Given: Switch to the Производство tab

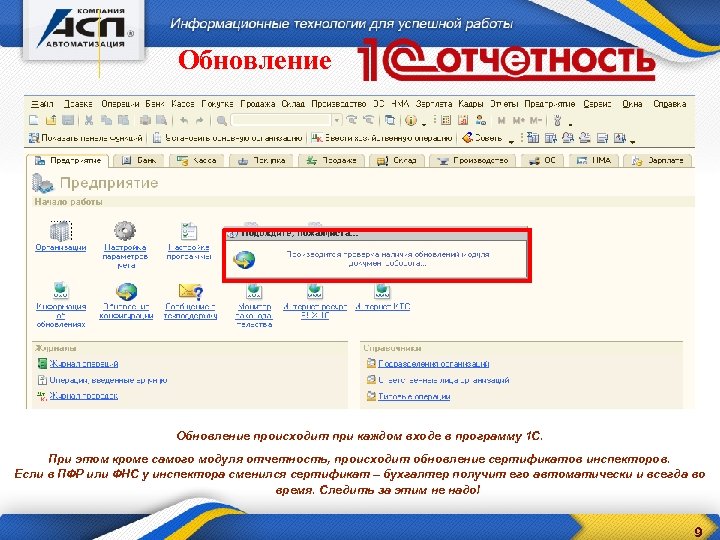Looking at the screenshot, I should pyautogui.click(x=472, y=160).
